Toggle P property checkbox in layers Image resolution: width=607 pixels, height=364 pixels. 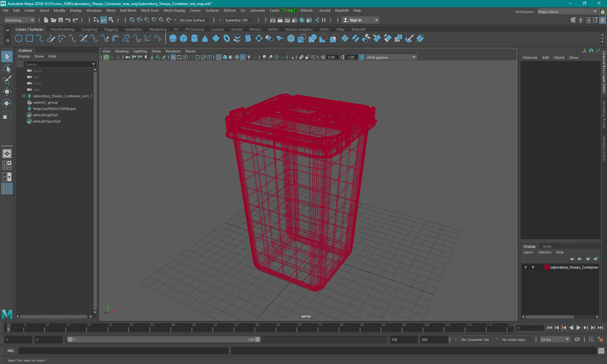point(533,267)
